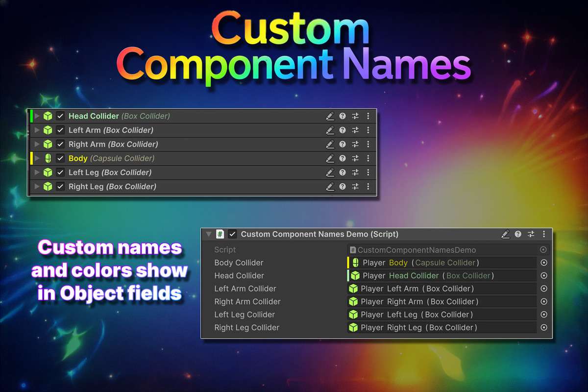
Task: Click the Capsule Collider icon next to Body
Action: coord(47,158)
